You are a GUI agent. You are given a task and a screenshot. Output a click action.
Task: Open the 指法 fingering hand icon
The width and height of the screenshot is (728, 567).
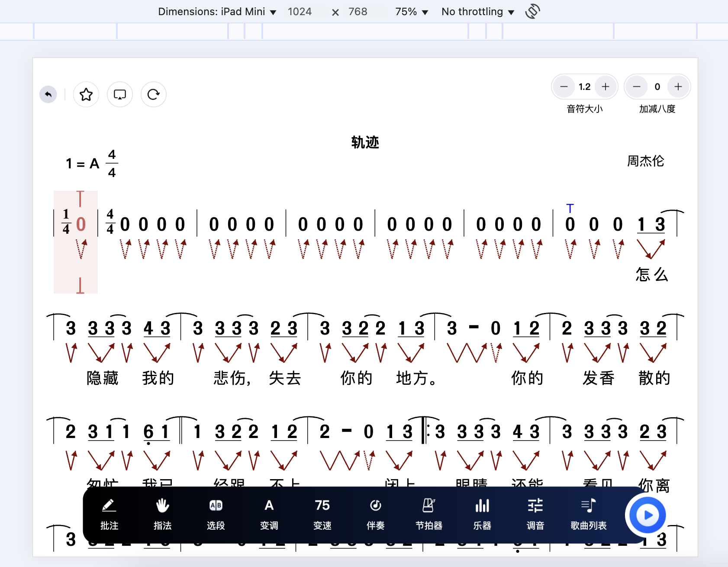[162, 515]
